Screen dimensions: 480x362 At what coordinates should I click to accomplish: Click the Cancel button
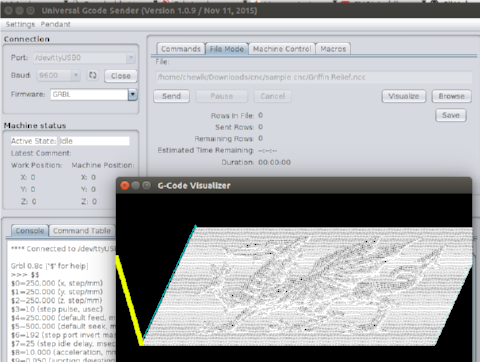pyautogui.click(x=273, y=96)
